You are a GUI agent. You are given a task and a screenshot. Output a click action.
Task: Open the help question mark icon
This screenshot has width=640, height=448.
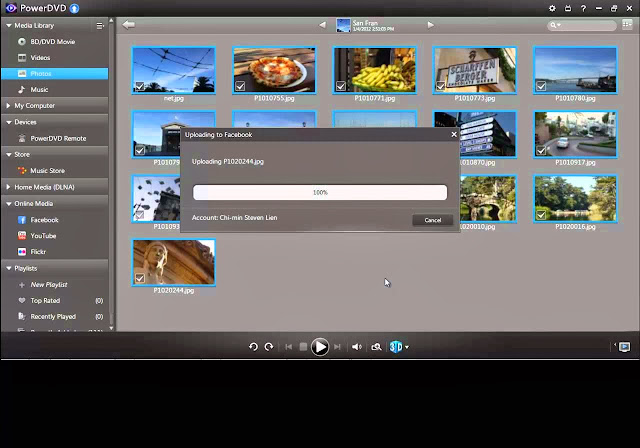[583, 8]
